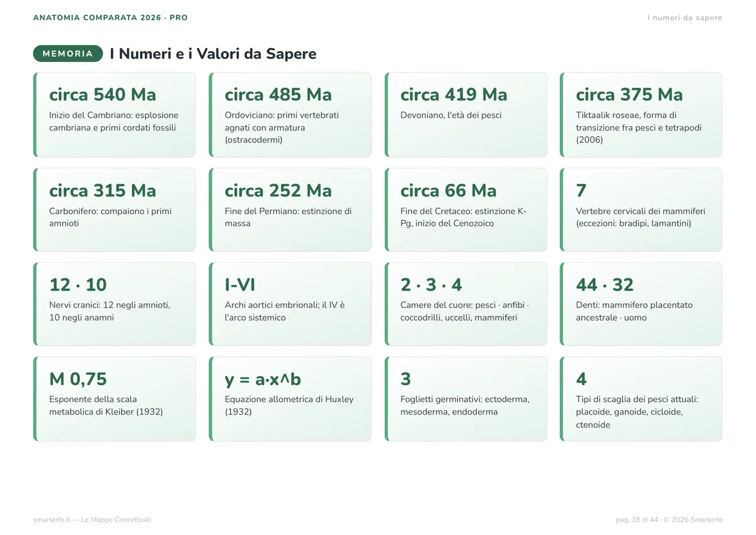Select the value 'circa 375 Ma'
This screenshot has width=756, height=535.
[x=629, y=95]
